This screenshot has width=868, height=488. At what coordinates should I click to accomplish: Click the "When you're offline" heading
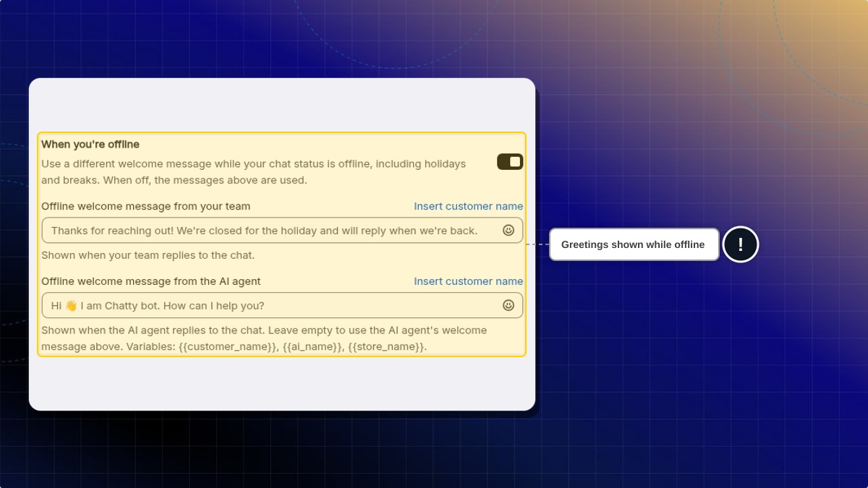point(90,145)
